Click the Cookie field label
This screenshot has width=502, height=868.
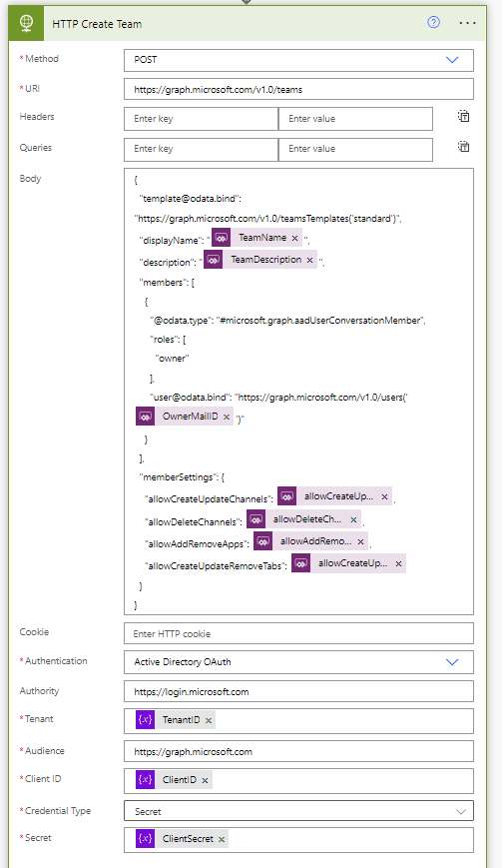tap(34, 631)
